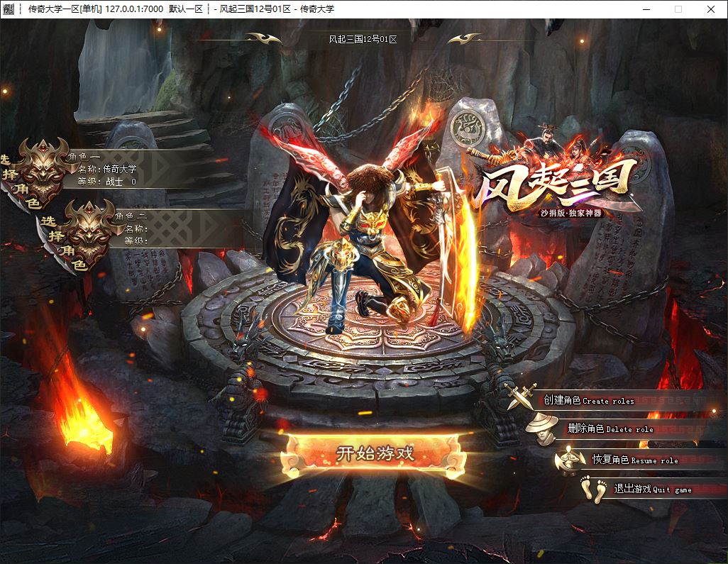Select 恢复角色 Resume role option
Screen dimensions: 728x564
[635, 460]
